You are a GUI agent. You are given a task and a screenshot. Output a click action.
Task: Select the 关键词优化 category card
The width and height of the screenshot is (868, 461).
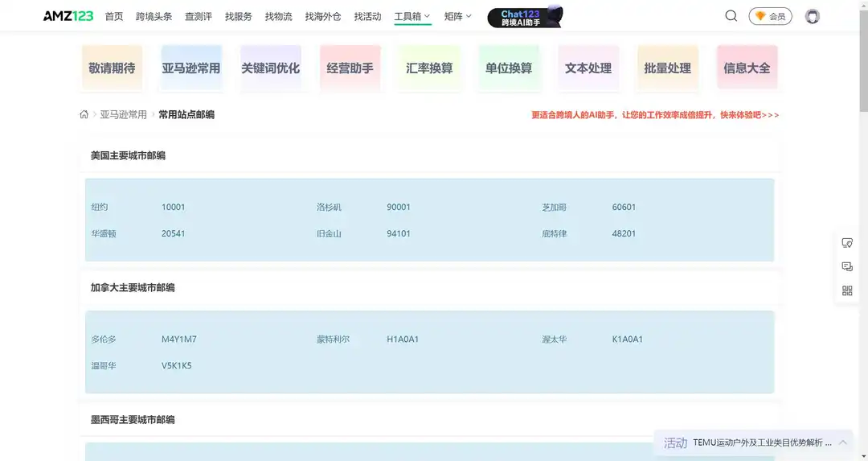tap(271, 68)
